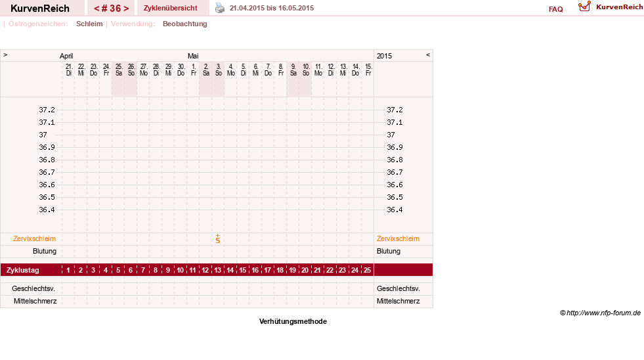
Task: Click the '>' expander at the chart's top left
Action: [5, 55]
